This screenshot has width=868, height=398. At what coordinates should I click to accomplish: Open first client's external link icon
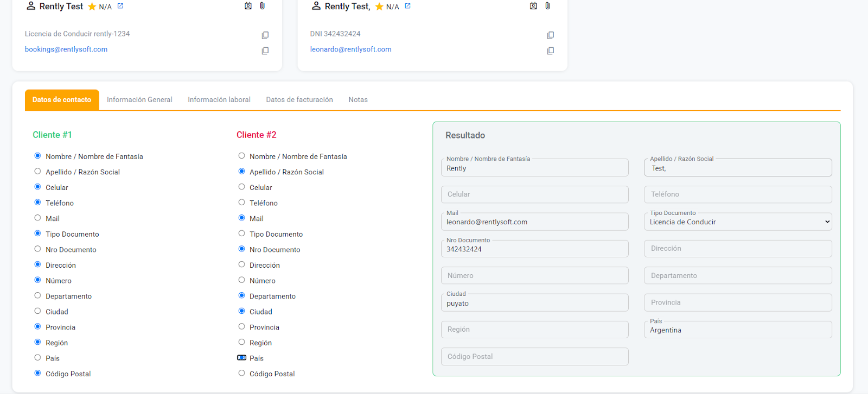pyautogui.click(x=120, y=6)
